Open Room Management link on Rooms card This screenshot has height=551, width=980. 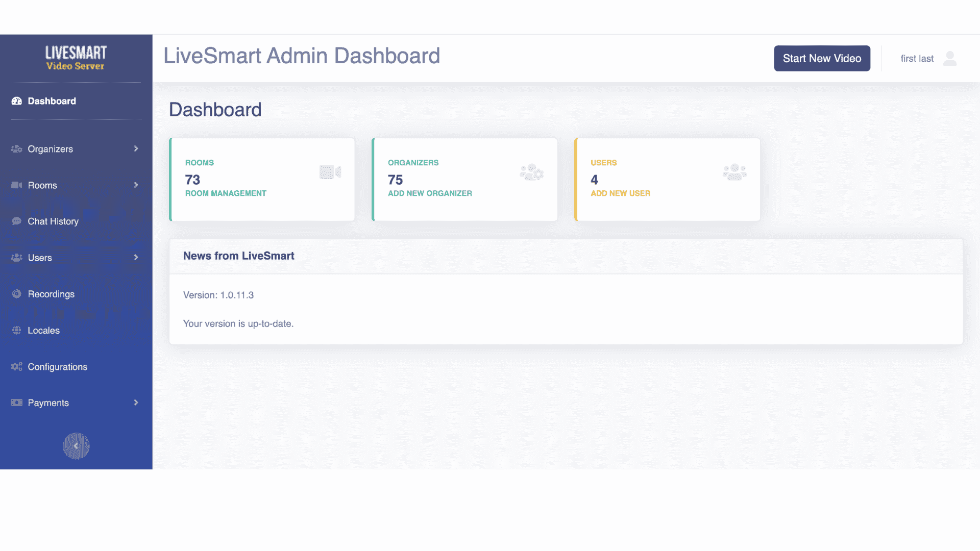pyautogui.click(x=226, y=193)
